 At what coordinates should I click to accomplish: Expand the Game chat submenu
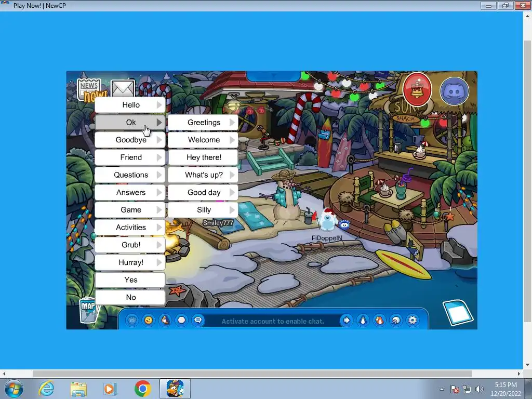click(130, 210)
